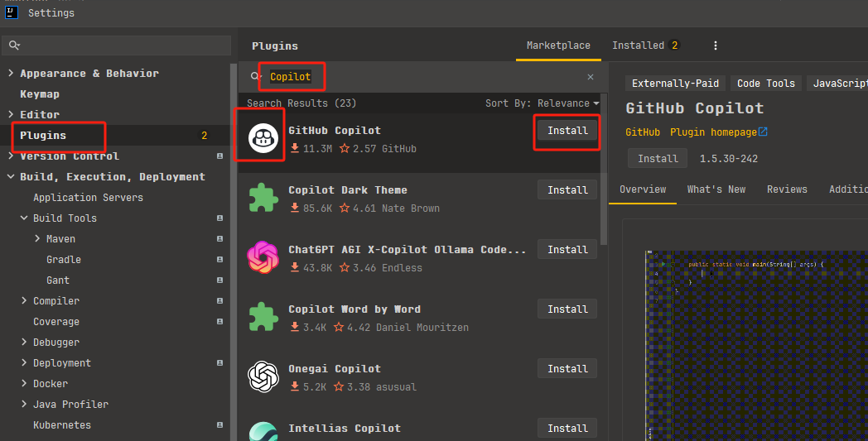Click the Onegai Copilot plugin icon
The image size is (868, 441).
263,376
